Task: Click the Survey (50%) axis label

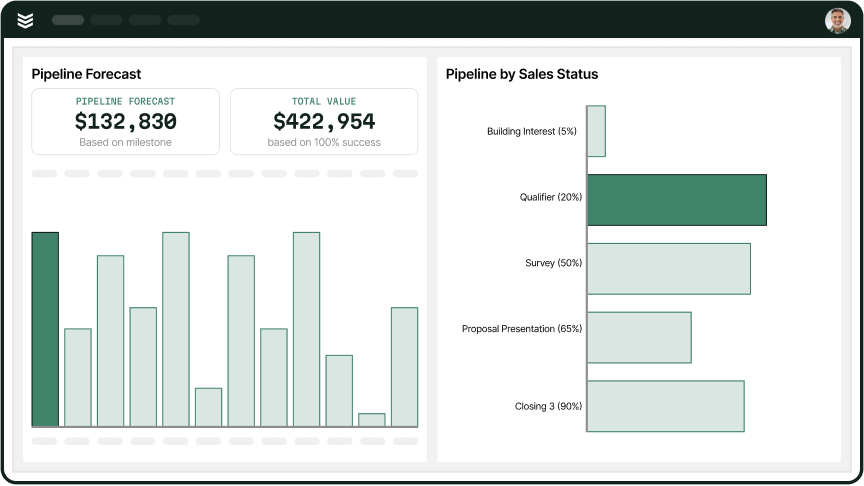Action: click(x=553, y=263)
